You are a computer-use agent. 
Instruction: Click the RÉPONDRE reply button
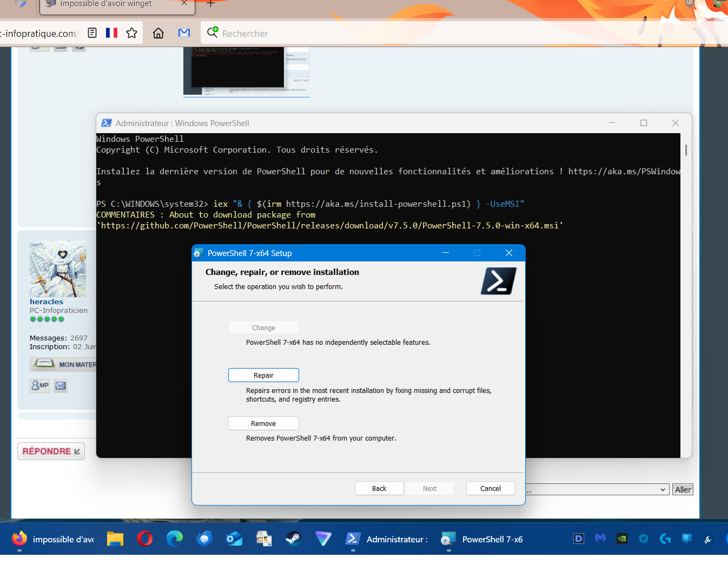click(51, 451)
